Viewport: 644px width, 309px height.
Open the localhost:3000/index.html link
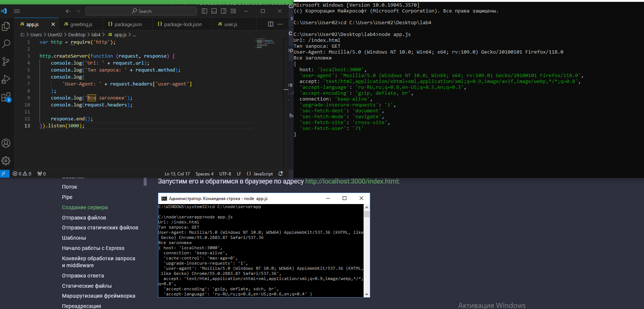coord(352,181)
